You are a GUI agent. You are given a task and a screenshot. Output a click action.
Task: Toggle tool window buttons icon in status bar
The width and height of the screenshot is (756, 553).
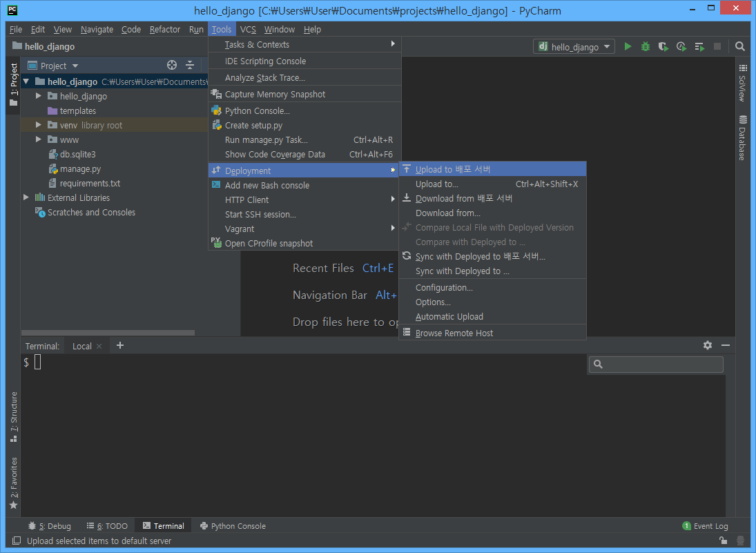[17, 541]
